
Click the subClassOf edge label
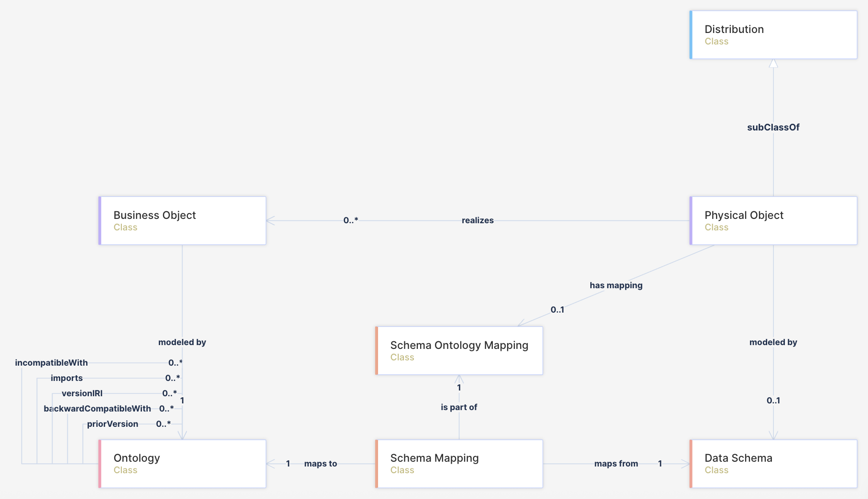click(x=773, y=128)
